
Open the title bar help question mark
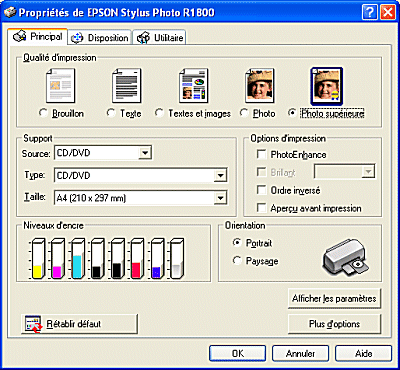point(370,13)
